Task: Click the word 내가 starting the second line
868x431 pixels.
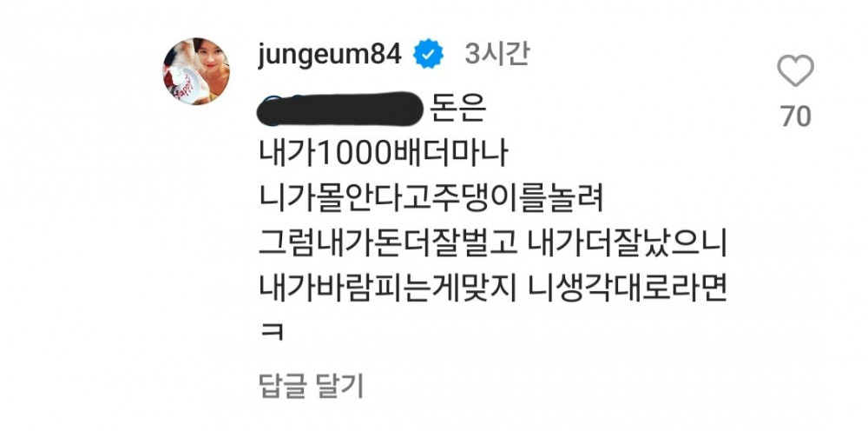Action: pyautogui.click(x=286, y=156)
